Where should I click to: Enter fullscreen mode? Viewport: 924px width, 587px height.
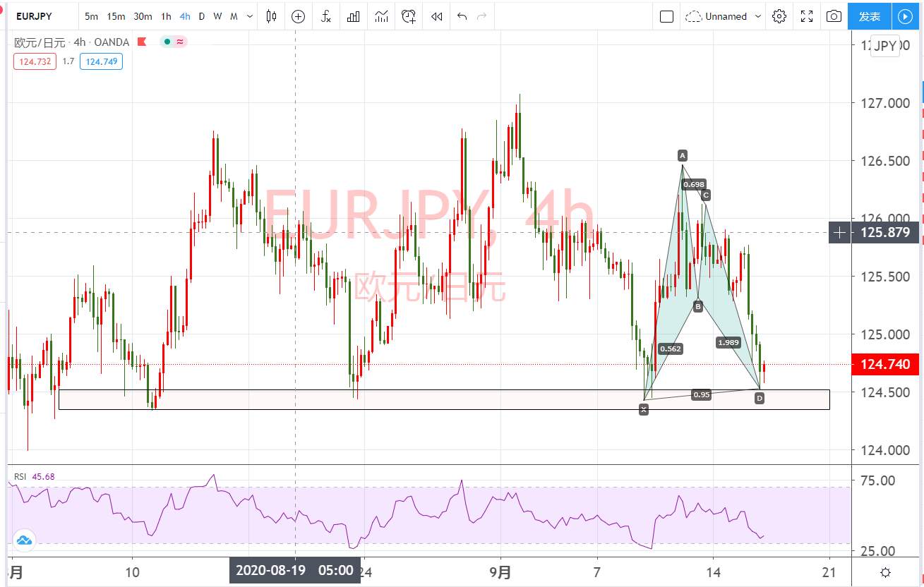807,16
